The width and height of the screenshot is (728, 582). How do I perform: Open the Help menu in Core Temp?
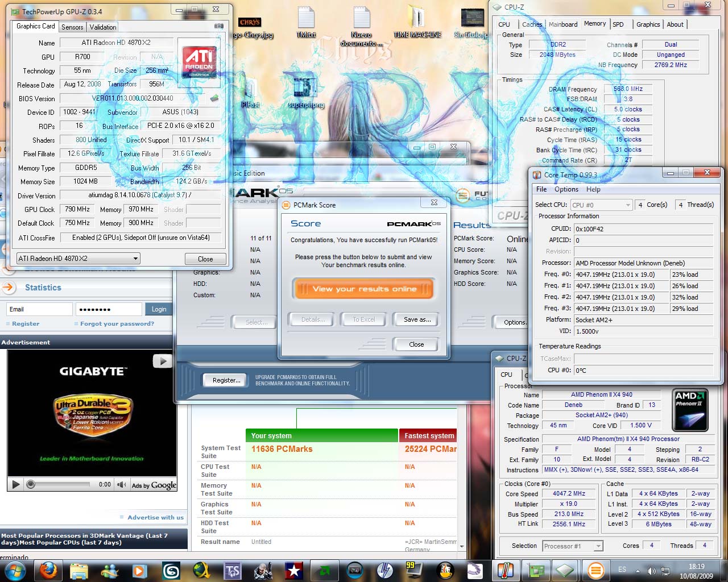pos(593,189)
